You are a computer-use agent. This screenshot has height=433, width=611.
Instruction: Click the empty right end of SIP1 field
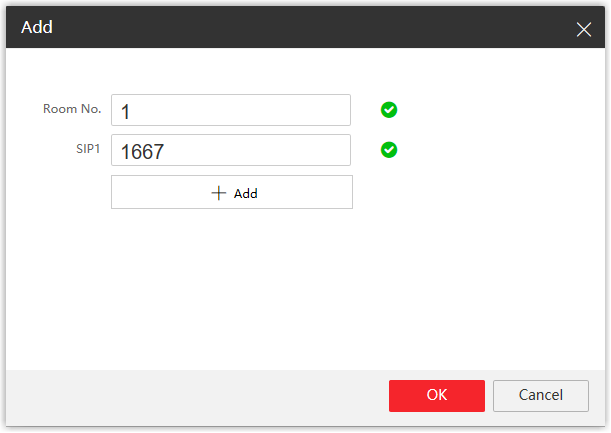320,150
